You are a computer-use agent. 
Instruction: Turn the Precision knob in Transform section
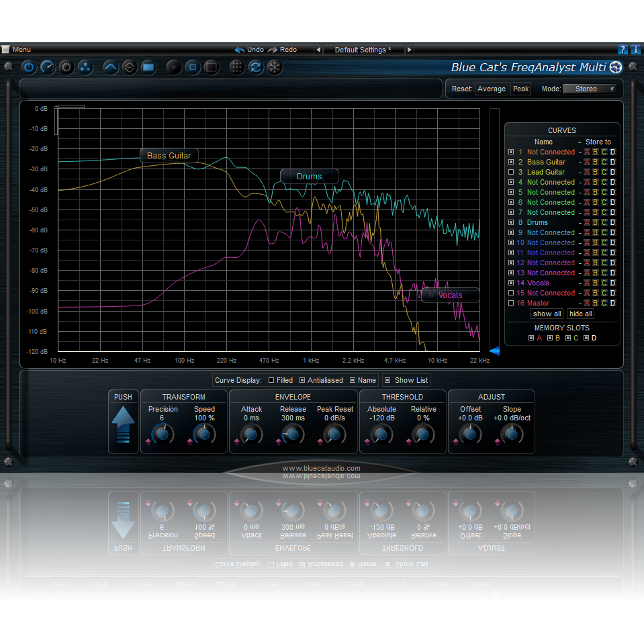tap(161, 434)
